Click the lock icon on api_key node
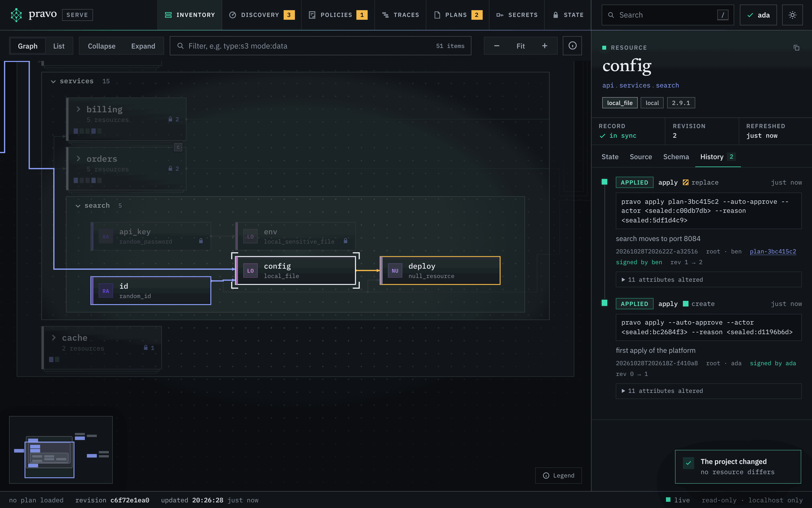 (x=201, y=241)
